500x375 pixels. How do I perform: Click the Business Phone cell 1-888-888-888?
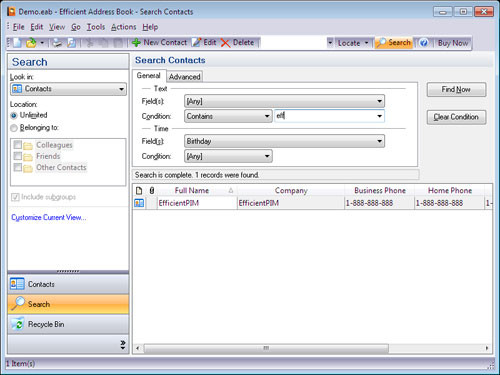[380, 203]
